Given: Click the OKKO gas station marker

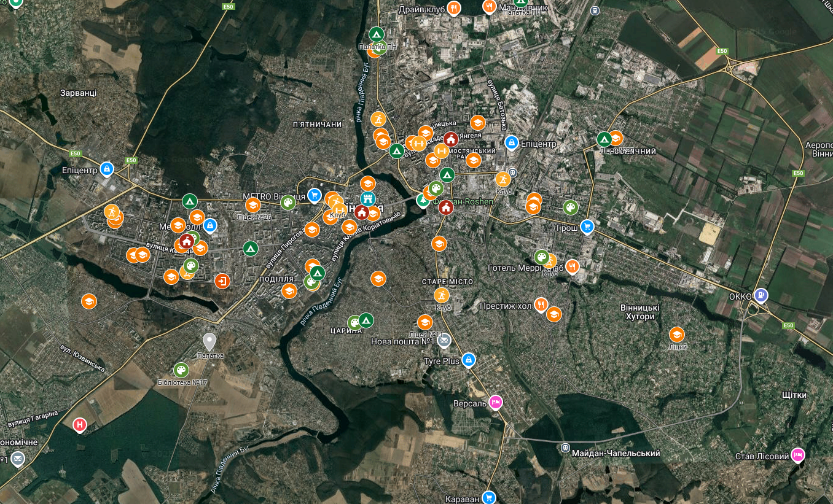Looking at the screenshot, I should point(761,295).
